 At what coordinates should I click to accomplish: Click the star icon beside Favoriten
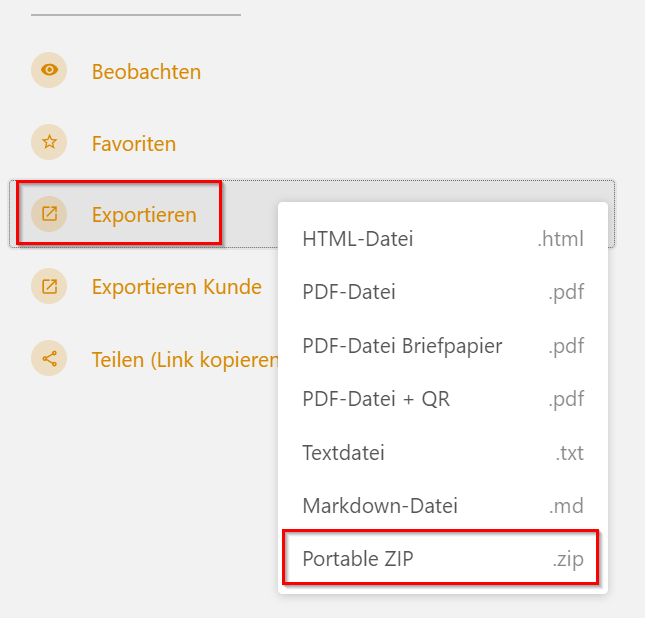pyautogui.click(x=49, y=142)
